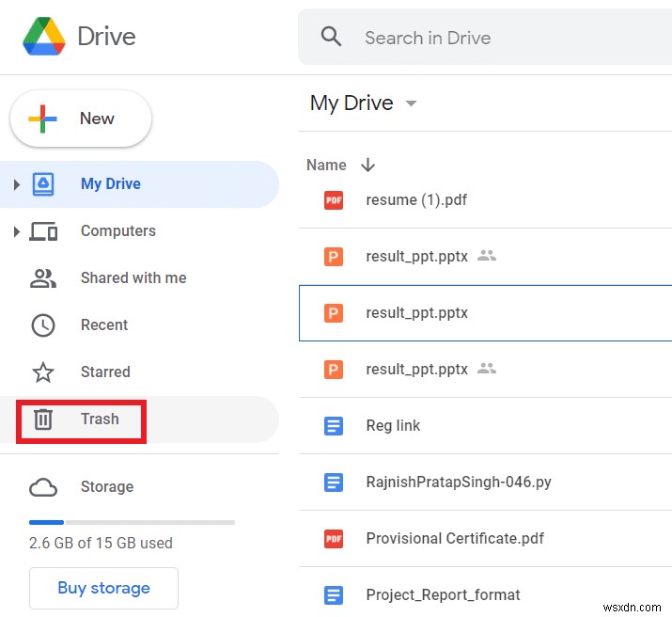Click the Trash bin icon
The width and height of the screenshot is (672, 617).
coord(43,419)
